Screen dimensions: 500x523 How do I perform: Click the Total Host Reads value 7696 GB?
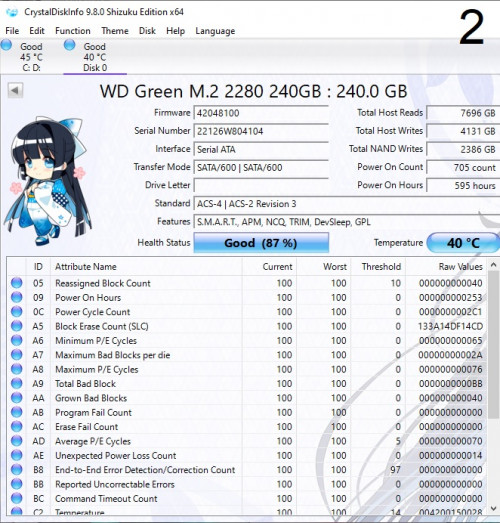[463, 113]
